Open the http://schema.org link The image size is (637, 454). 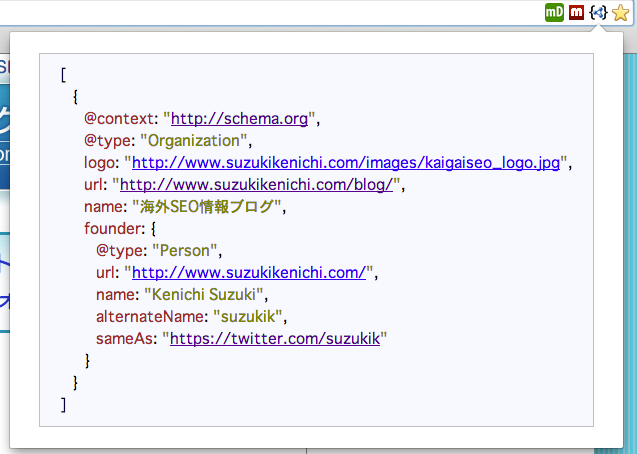[x=239, y=119]
